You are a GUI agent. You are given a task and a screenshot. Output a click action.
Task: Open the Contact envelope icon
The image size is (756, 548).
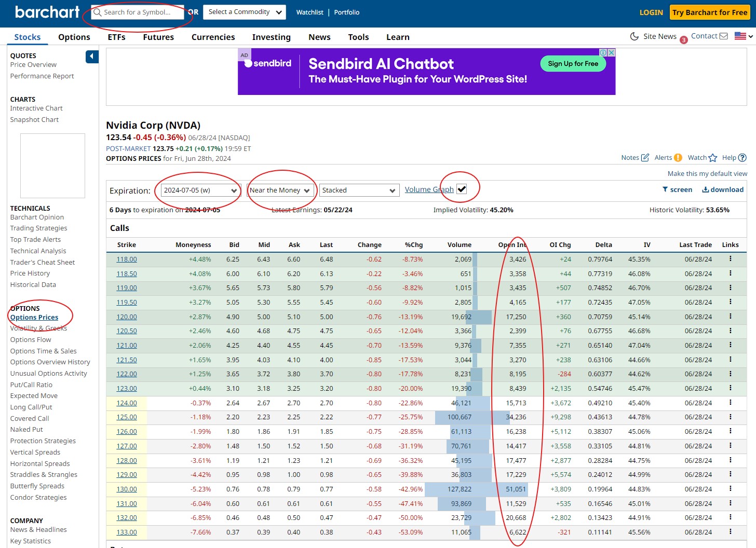tap(723, 36)
